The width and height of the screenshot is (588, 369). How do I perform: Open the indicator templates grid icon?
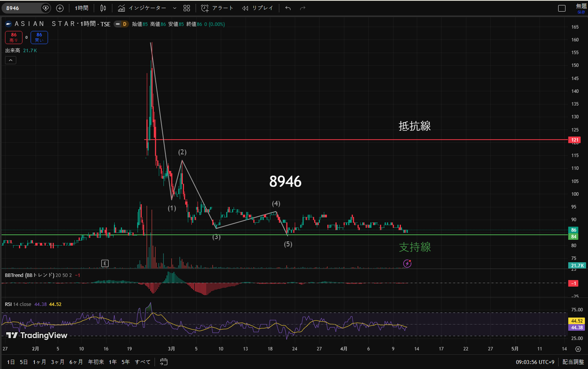click(x=187, y=8)
